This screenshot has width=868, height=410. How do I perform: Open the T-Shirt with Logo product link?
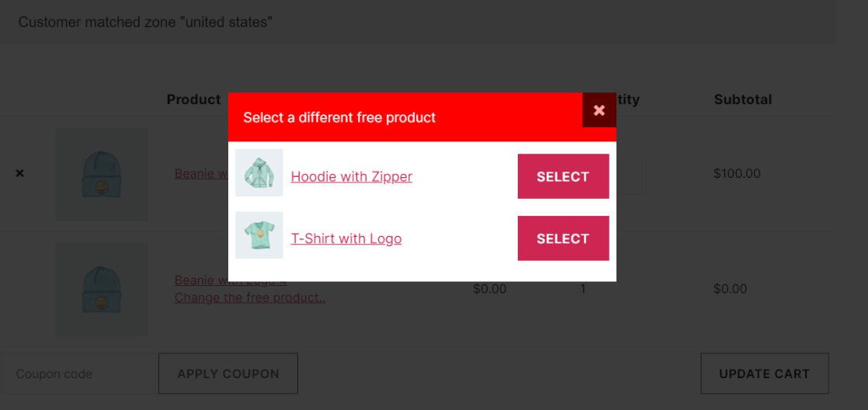pos(346,239)
